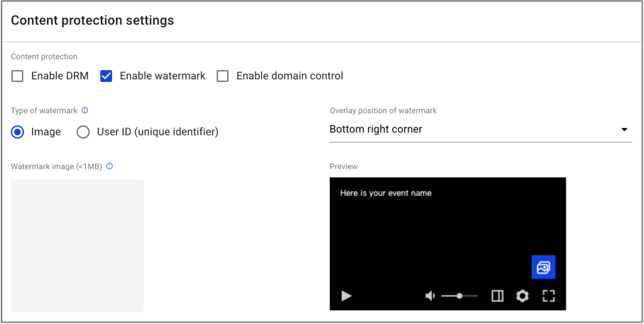Enable the DRM checkbox
The width and height of the screenshot is (644, 324).
pos(18,76)
